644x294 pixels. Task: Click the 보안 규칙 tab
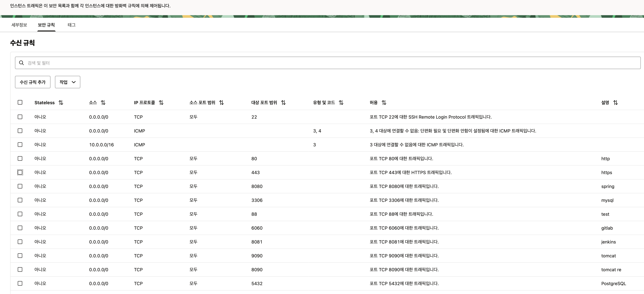point(46,25)
